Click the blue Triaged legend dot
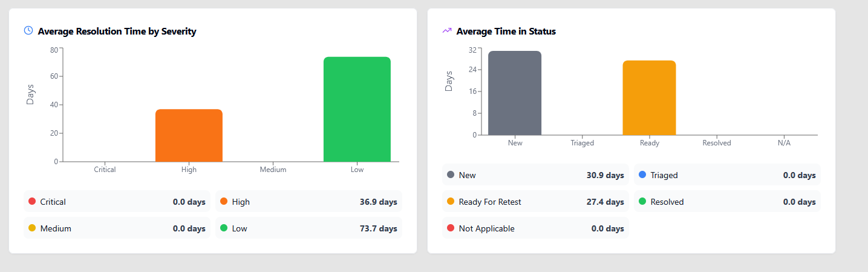Screen dimensions: 868x272 [642, 174]
